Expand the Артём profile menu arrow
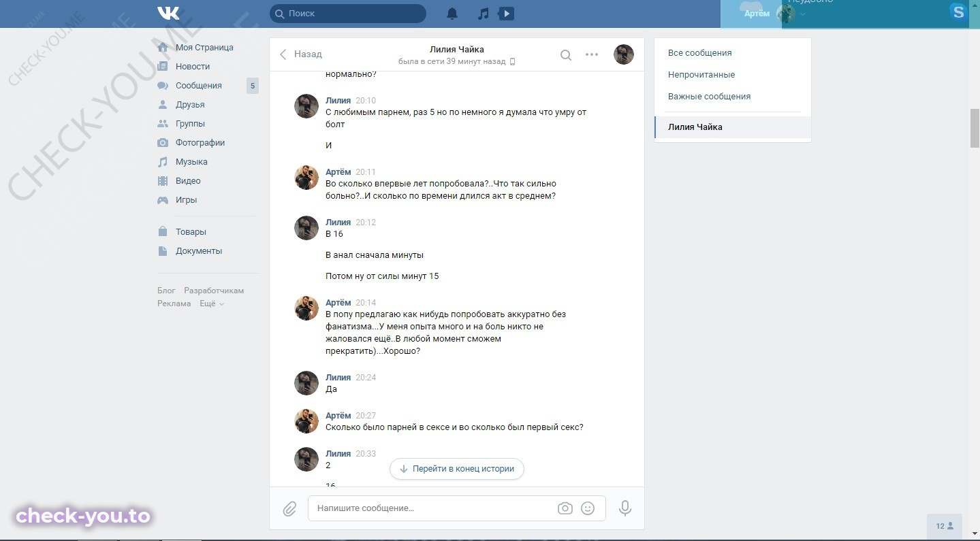Screen dimensions: 980x541 pyautogui.click(x=803, y=14)
